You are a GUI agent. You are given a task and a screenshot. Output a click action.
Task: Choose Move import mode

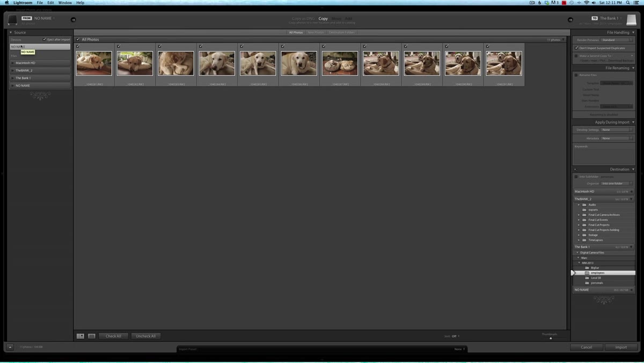[336, 19]
